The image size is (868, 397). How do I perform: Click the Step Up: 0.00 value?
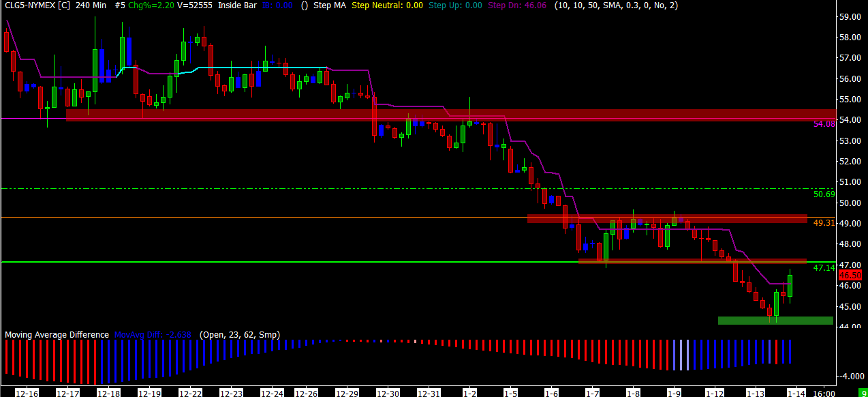point(455,5)
